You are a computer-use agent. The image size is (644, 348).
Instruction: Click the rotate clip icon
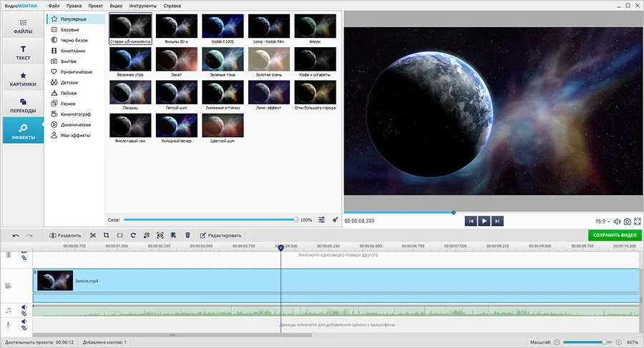[133, 235]
